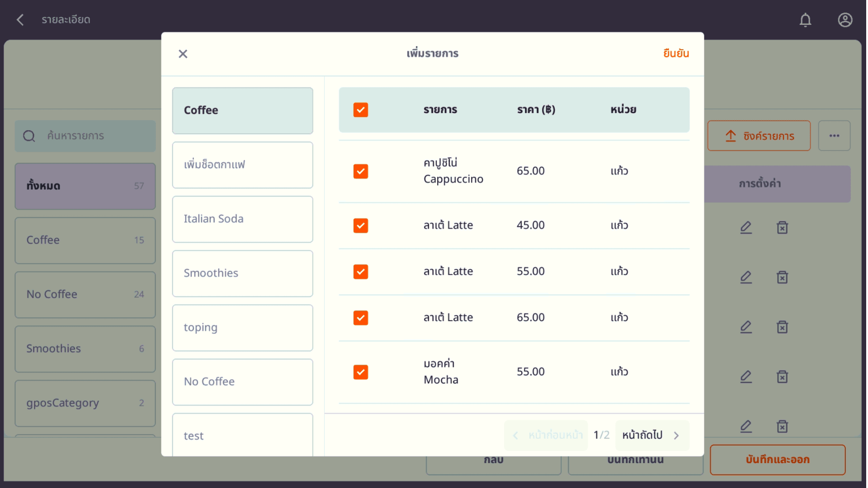The image size is (868, 488).
Task: Open notifications bell icon
Action: (805, 20)
